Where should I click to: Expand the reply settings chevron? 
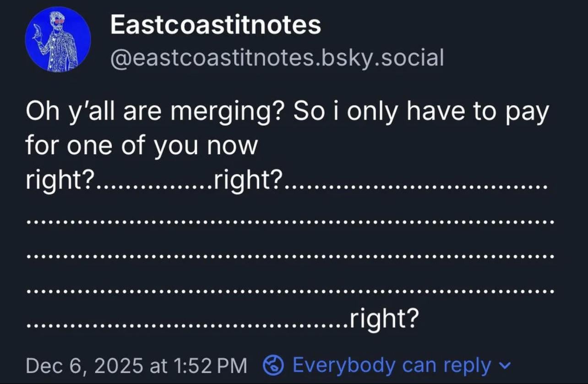pyautogui.click(x=505, y=366)
